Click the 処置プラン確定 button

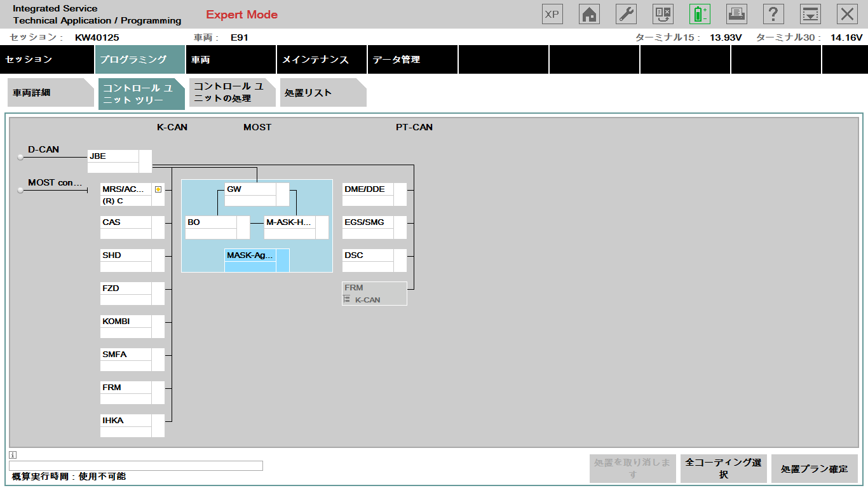click(814, 469)
